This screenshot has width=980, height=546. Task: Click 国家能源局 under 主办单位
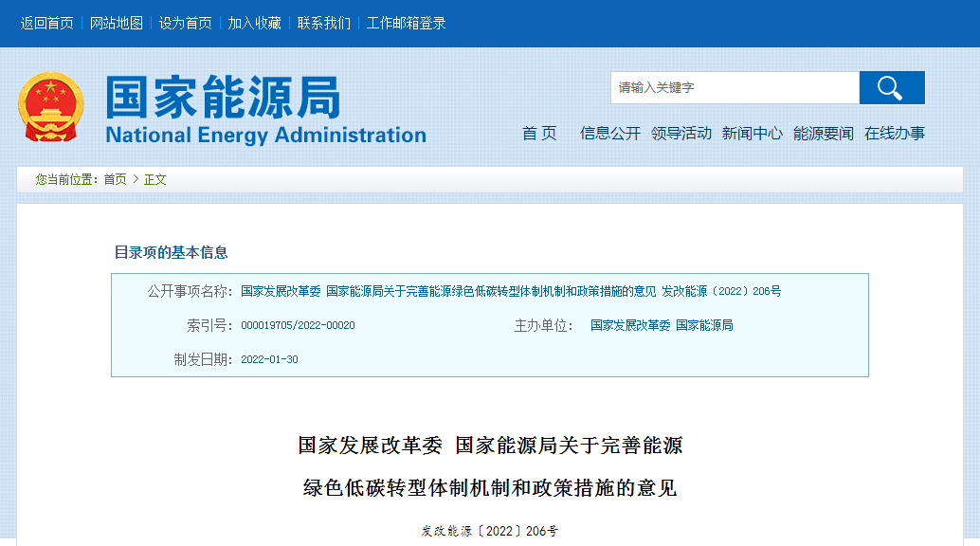(706, 326)
